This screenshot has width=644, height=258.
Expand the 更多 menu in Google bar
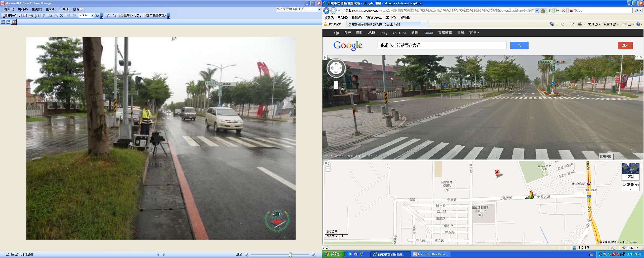point(474,33)
